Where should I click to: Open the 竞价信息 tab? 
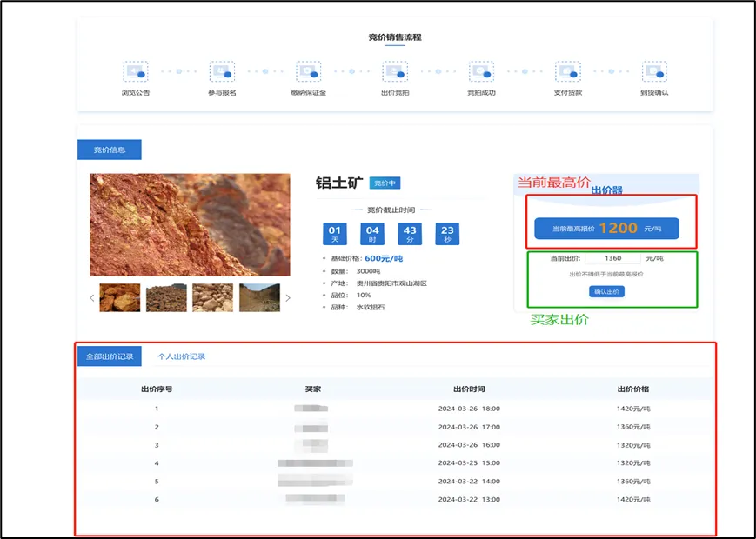click(110, 150)
